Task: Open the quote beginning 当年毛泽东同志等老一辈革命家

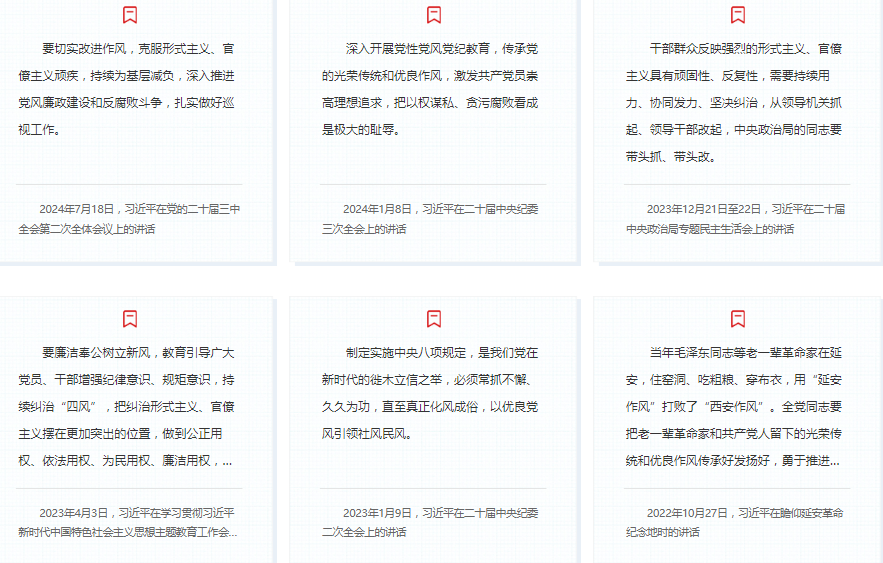Action: point(737,407)
